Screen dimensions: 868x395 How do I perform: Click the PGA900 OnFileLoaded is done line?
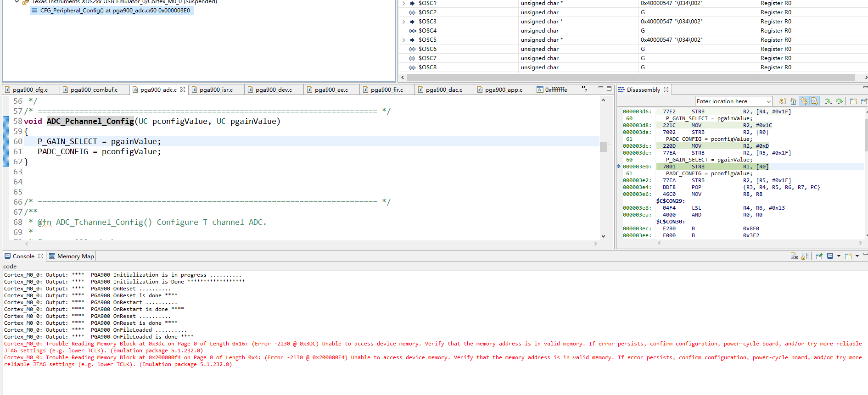tap(99, 337)
